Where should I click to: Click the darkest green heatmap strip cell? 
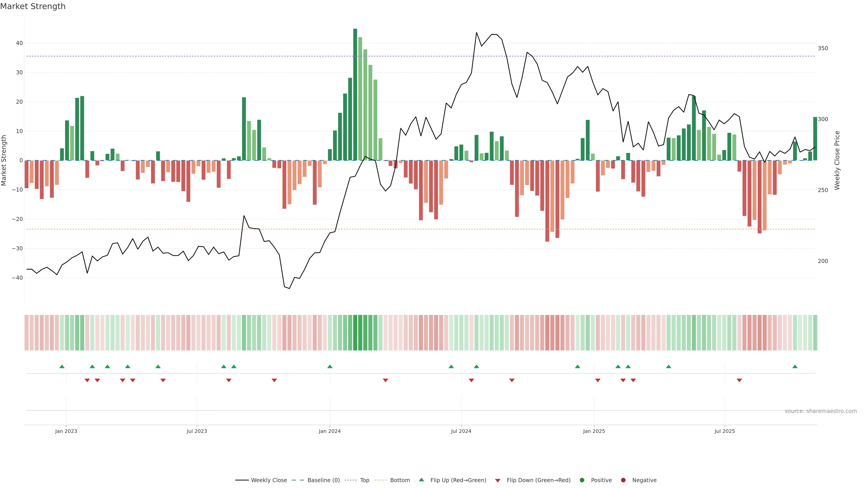coord(355,333)
